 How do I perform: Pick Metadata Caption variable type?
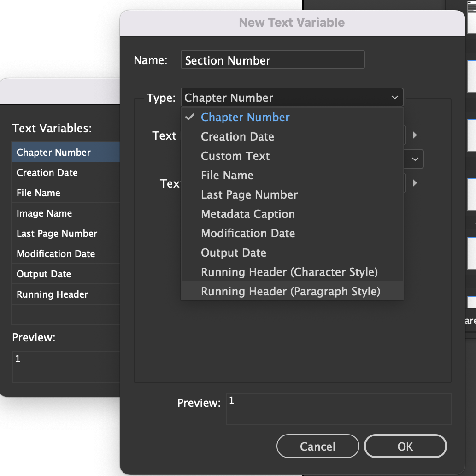247,214
